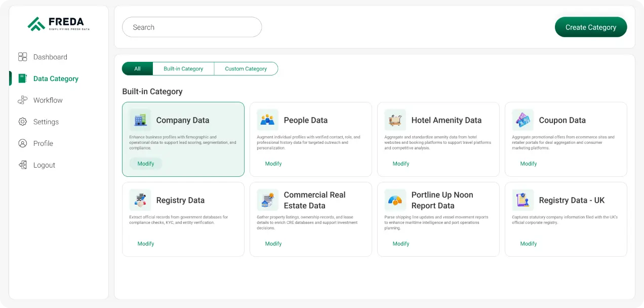This screenshot has height=308, width=644.
Task: Click the Registry Data icon
Action: [x=140, y=200]
